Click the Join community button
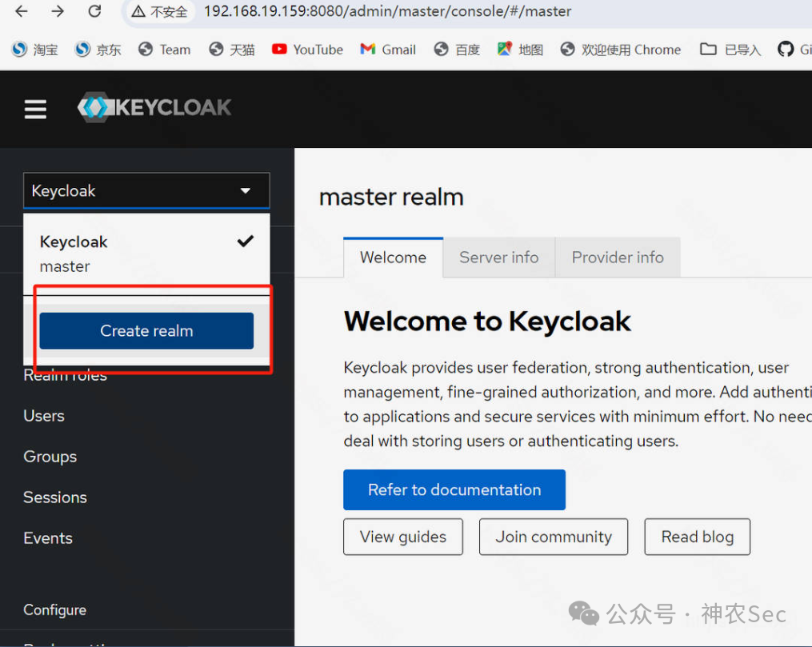 click(553, 537)
